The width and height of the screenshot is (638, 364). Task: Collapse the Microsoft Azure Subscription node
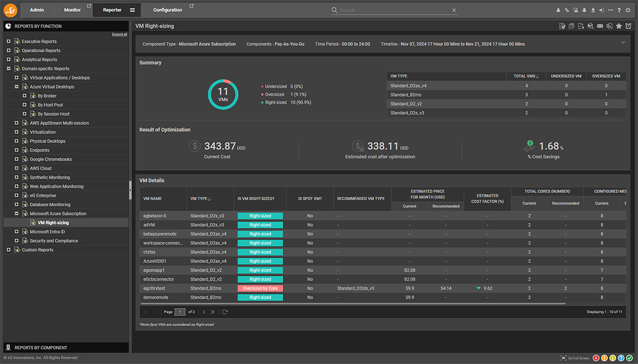[16, 214]
